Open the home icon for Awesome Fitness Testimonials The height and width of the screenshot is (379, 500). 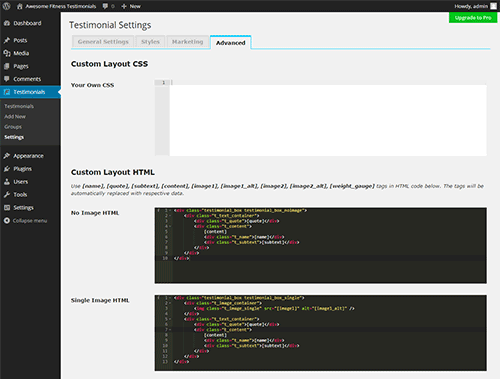pyautogui.click(x=20, y=6)
